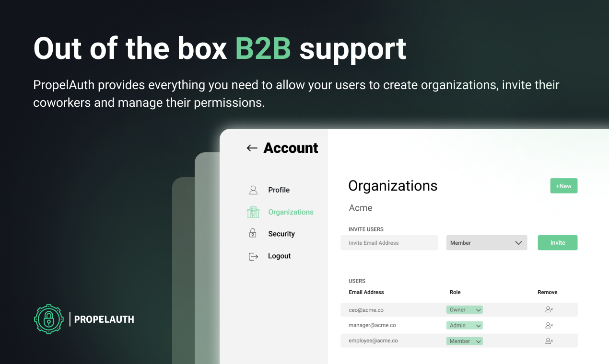Click the Profile person icon

point(253,190)
